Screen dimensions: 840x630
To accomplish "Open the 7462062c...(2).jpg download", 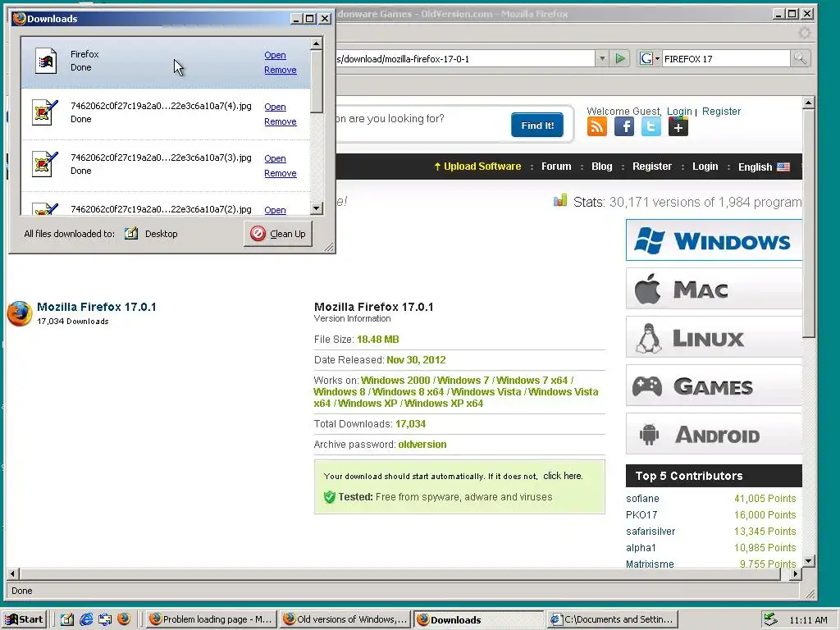I will pyautogui.click(x=275, y=210).
